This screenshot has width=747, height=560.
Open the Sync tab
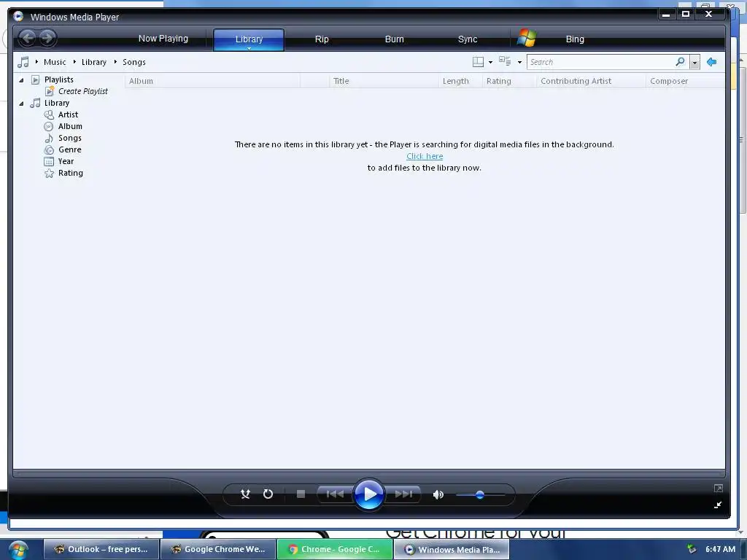(468, 39)
